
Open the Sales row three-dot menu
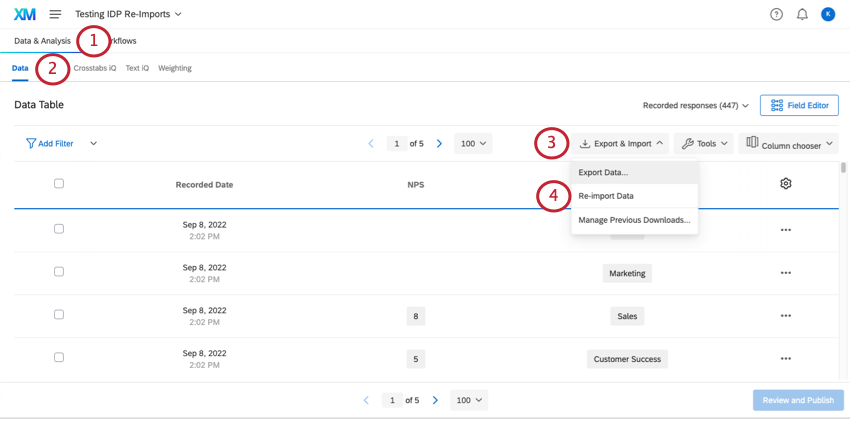click(785, 315)
